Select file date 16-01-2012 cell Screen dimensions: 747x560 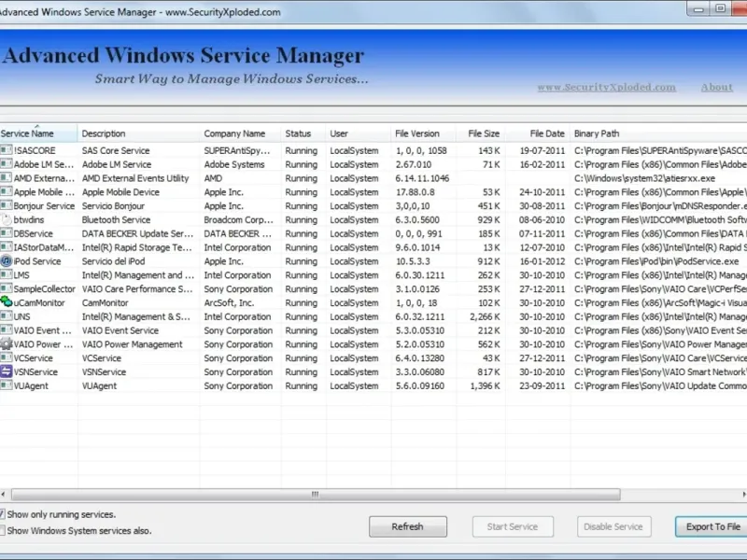click(x=543, y=261)
